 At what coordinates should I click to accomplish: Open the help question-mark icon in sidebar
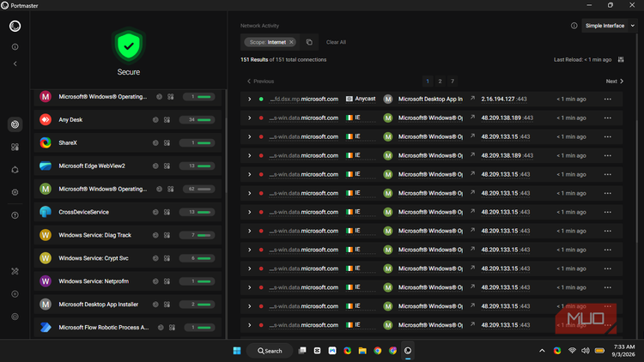15,215
